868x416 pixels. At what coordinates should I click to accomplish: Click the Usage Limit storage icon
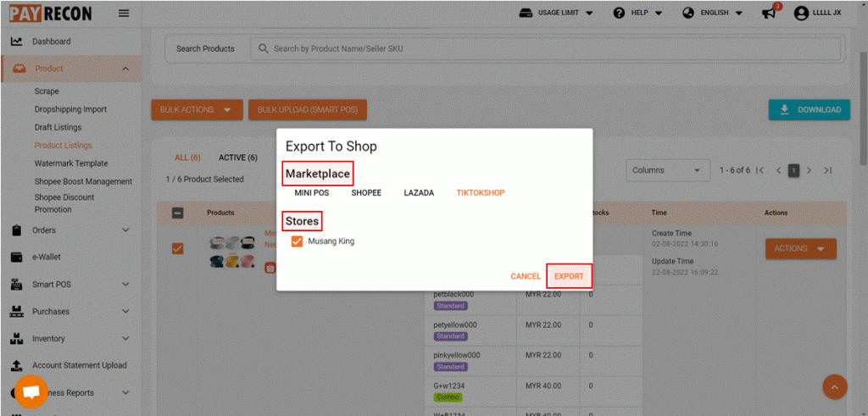coord(526,13)
